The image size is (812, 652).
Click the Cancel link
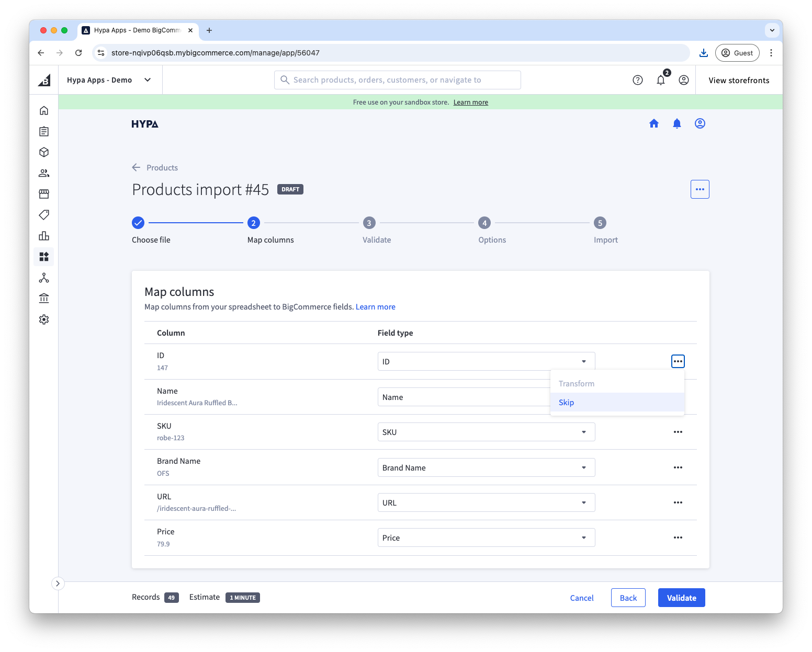[x=581, y=598]
